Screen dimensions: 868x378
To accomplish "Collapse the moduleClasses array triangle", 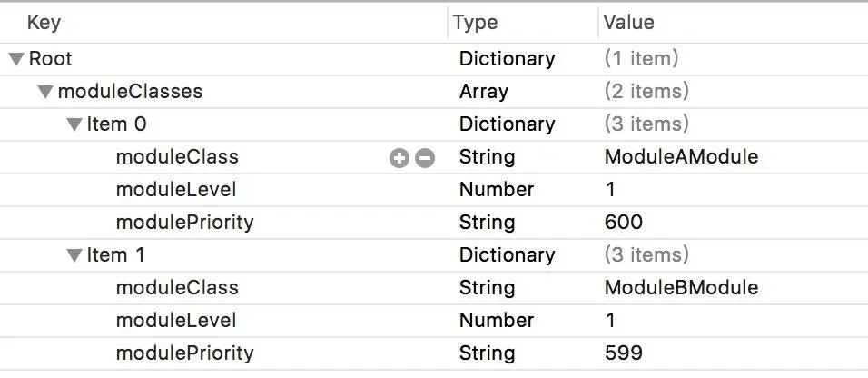I will click(45, 93).
